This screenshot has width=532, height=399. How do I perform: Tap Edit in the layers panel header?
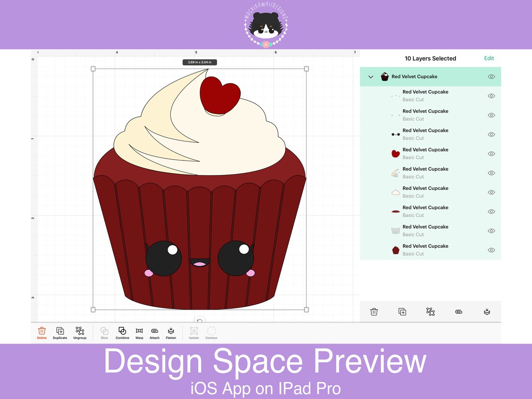point(489,58)
